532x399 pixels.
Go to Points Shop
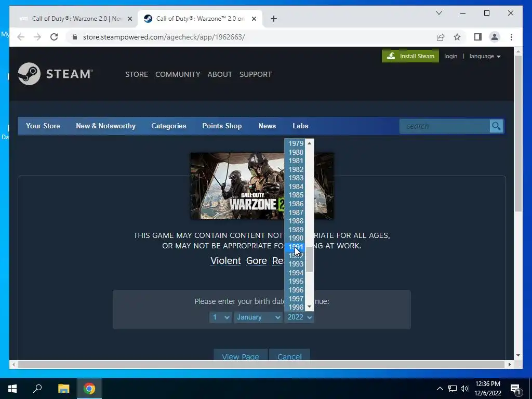(x=222, y=126)
